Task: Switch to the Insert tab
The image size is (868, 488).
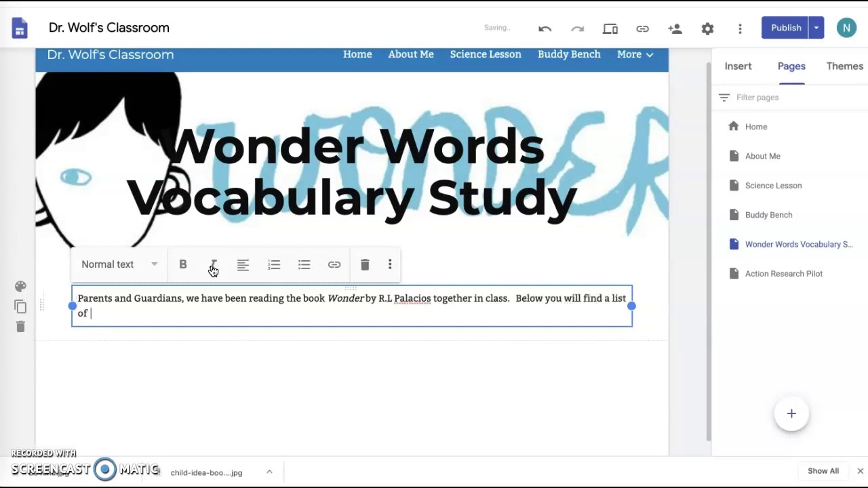Action: (x=738, y=66)
